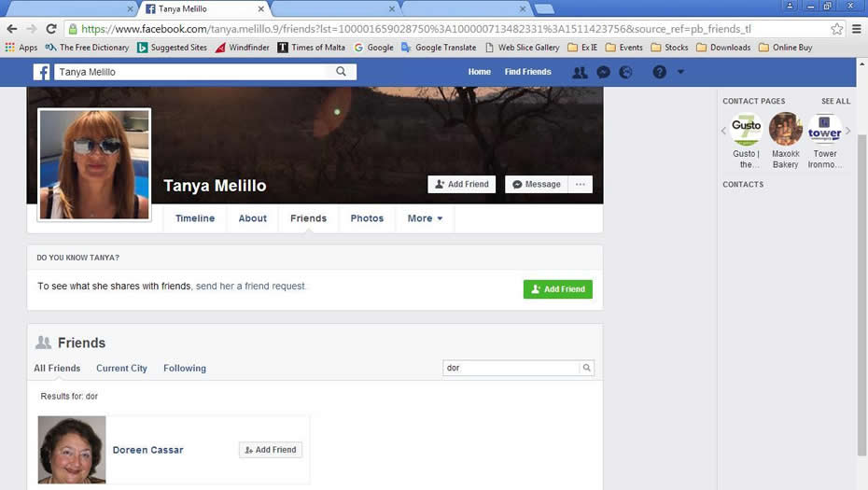Screen dimensions: 868x490
Task: Bookmark page with the star icon
Action: click(836, 29)
